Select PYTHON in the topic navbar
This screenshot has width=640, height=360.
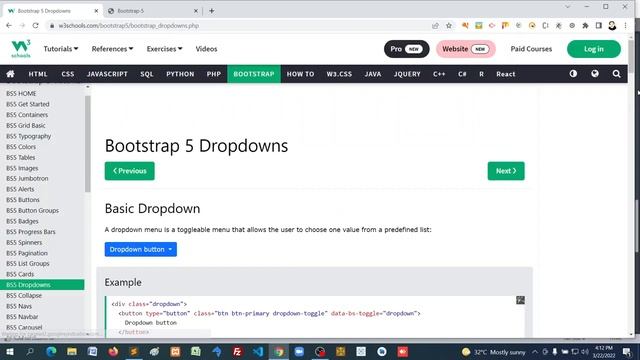point(180,74)
